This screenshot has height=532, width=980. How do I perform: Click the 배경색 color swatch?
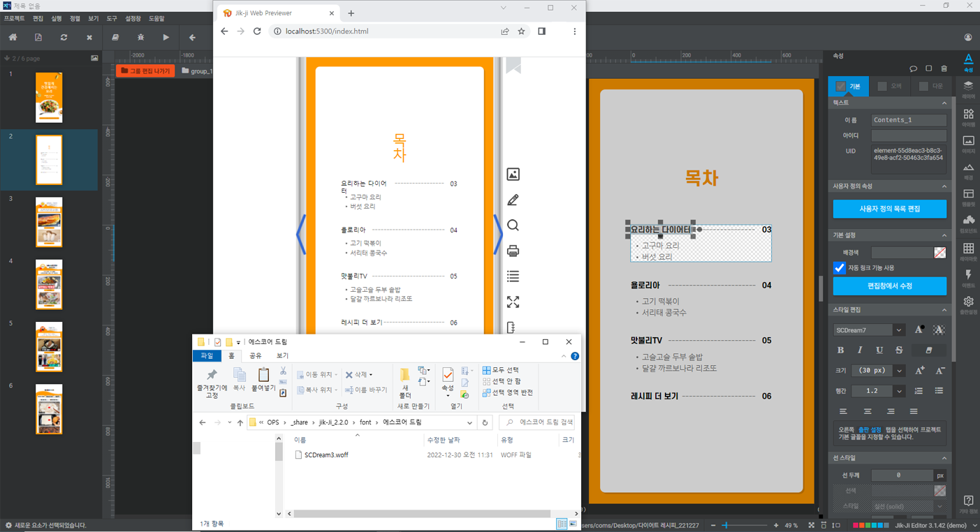(x=939, y=252)
